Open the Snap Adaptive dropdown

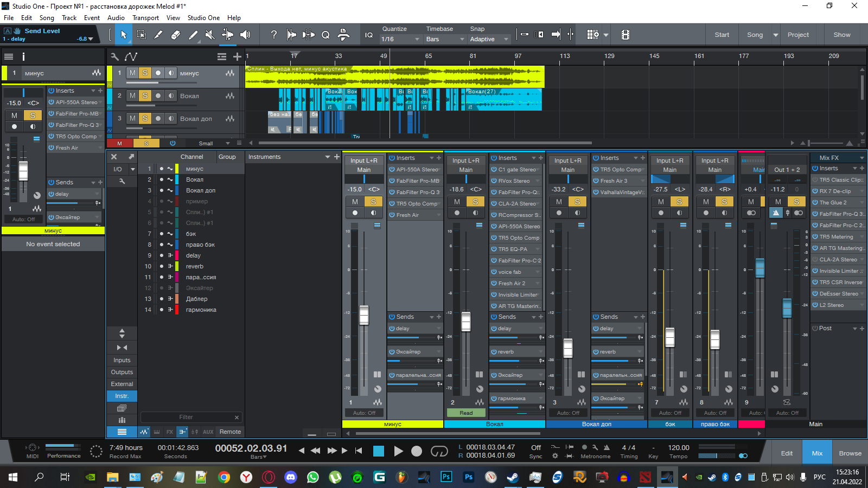(x=489, y=39)
